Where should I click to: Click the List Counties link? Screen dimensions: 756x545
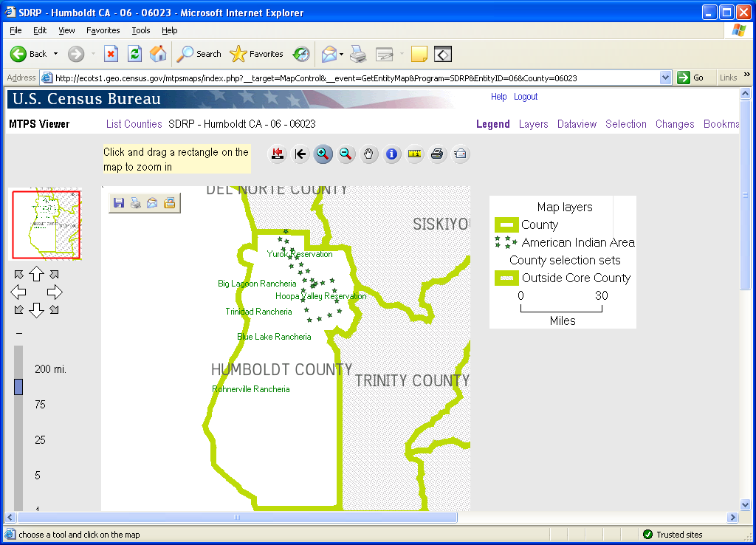[x=134, y=124]
